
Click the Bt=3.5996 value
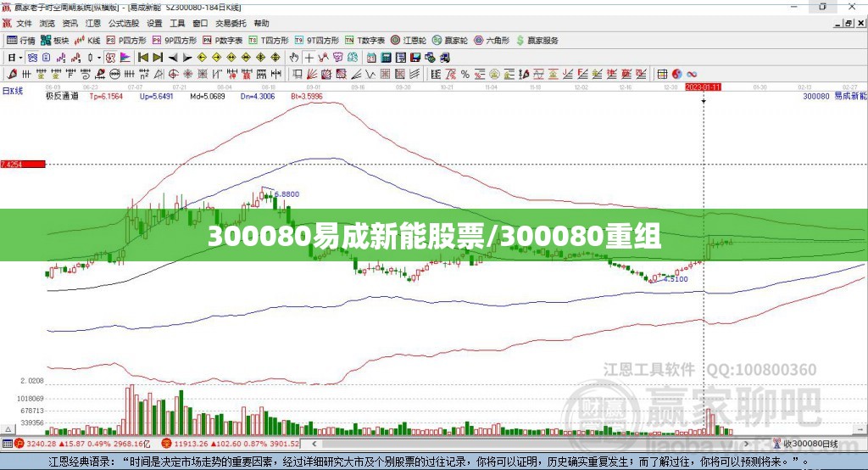tap(307, 96)
